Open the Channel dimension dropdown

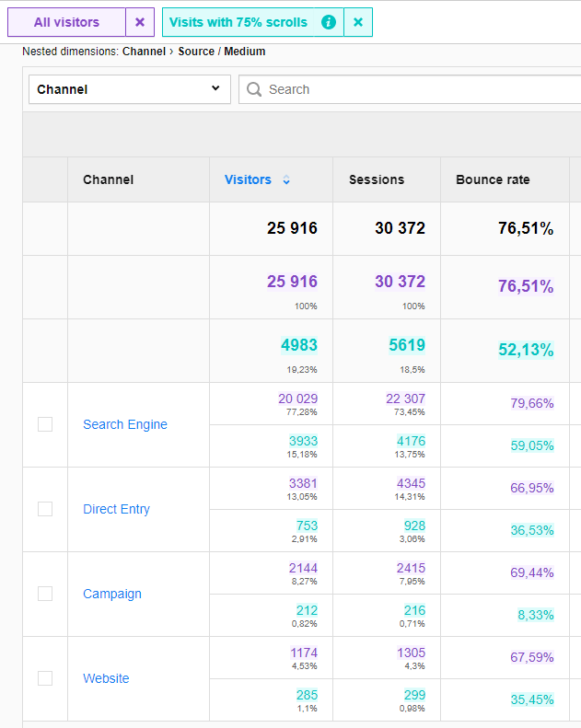point(129,89)
